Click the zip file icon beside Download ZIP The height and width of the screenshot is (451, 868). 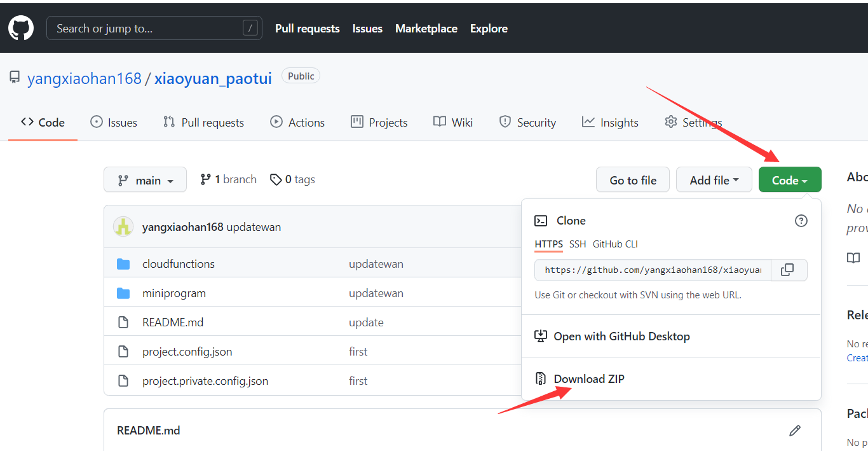[541, 378]
